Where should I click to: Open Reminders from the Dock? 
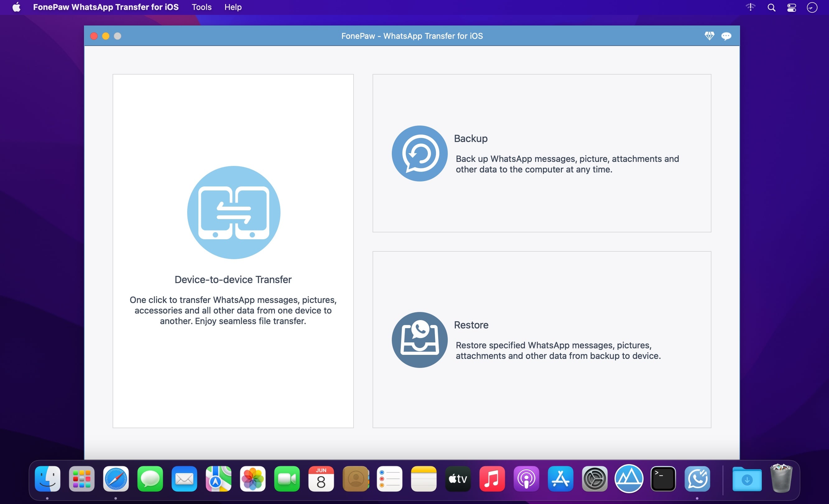pyautogui.click(x=390, y=479)
